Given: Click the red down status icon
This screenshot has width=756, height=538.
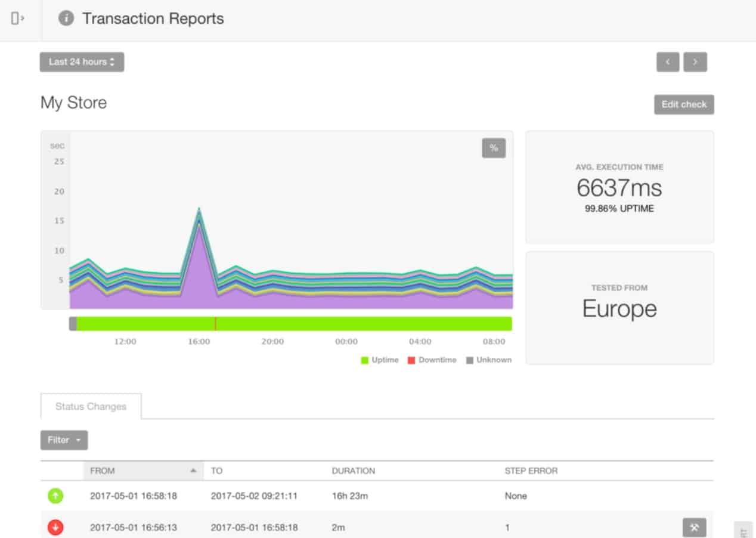Looking at the screenshot, I should [55, 527].
